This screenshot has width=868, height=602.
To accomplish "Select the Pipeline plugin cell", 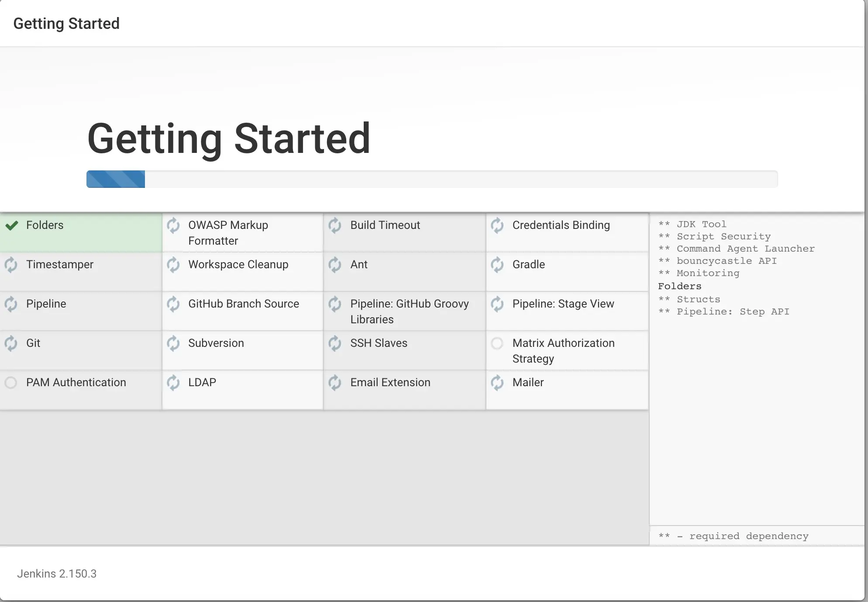I will [81, 311].
